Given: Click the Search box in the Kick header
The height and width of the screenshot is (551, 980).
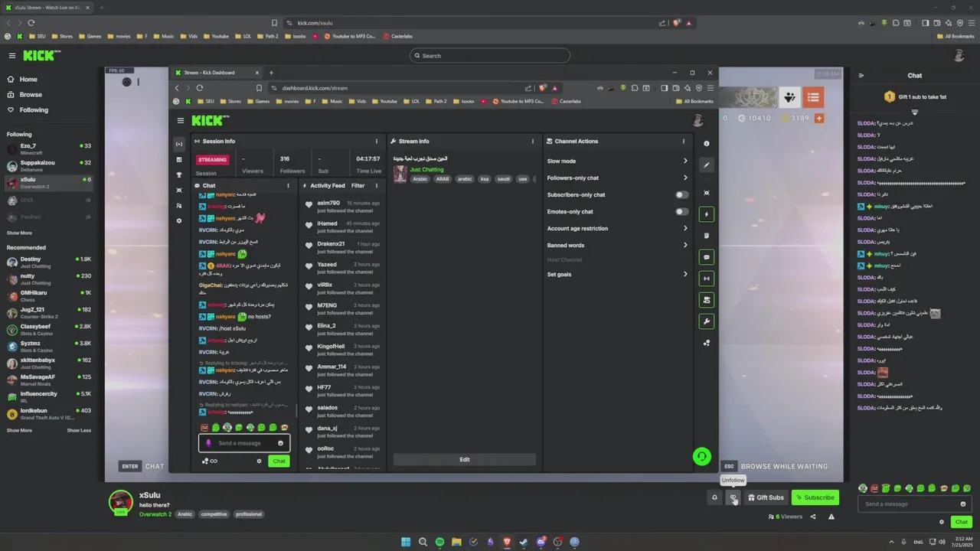Looking at the screenshot, I should click(x=490, y=55).
